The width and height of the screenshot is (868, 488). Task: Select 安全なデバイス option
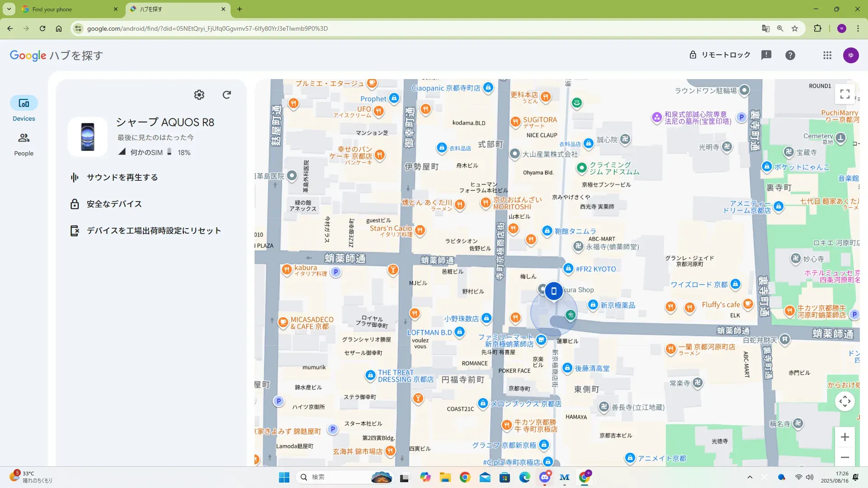pyautogui.click(x=114, y=204)
